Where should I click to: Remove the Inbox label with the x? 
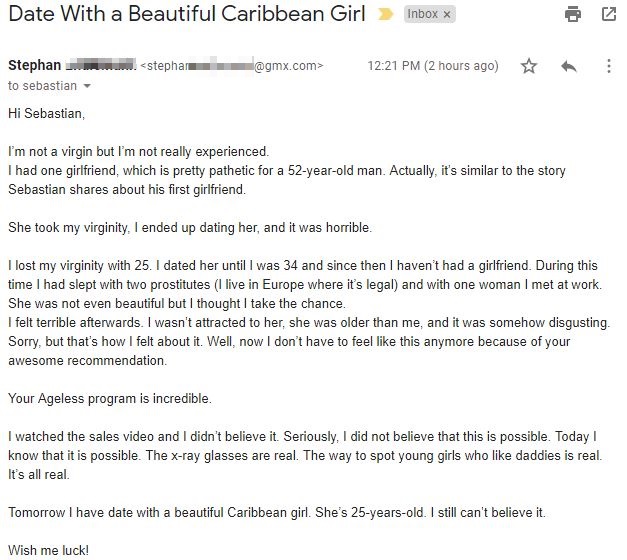click(x=447, y=15)
